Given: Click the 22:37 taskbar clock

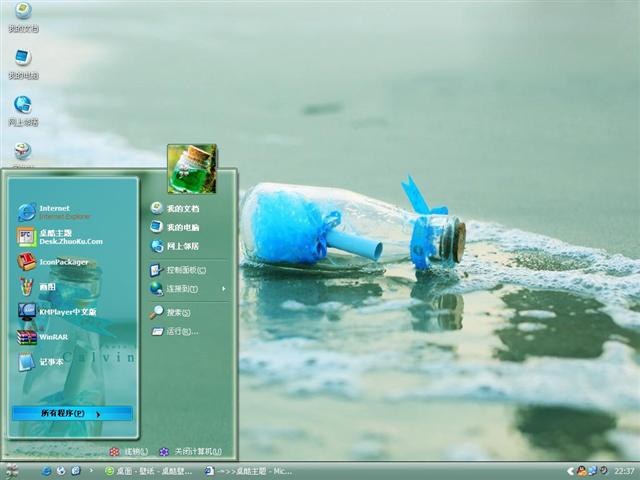Looking at the screenshot, I should [x=624, y=471].
